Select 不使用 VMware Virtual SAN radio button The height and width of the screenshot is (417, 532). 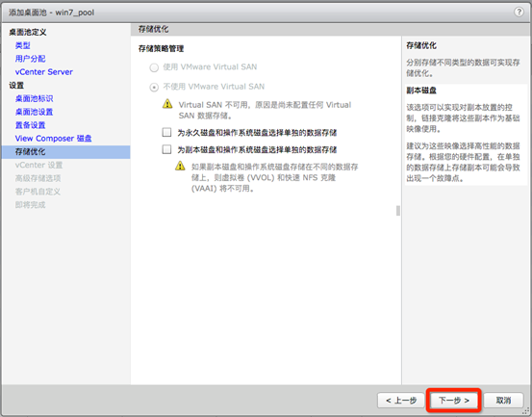(154, 88)
